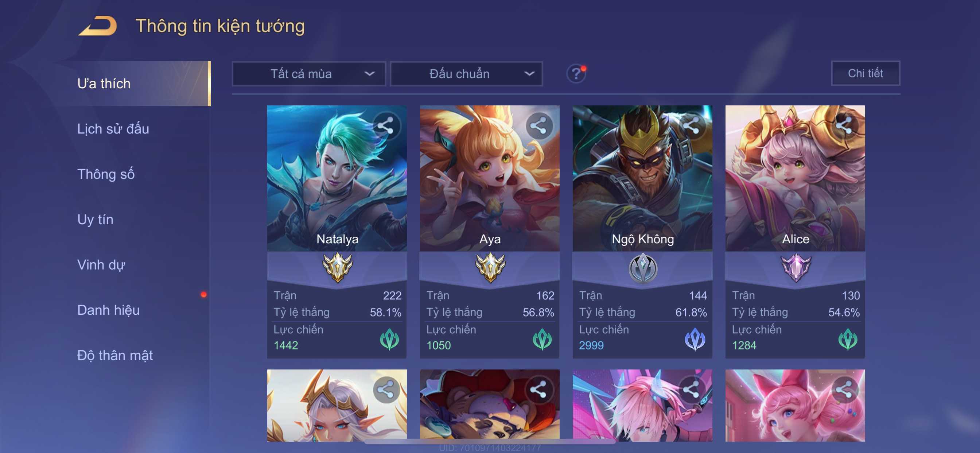
Task: Share the Aya hero card
Action: (x=539, y=125)
